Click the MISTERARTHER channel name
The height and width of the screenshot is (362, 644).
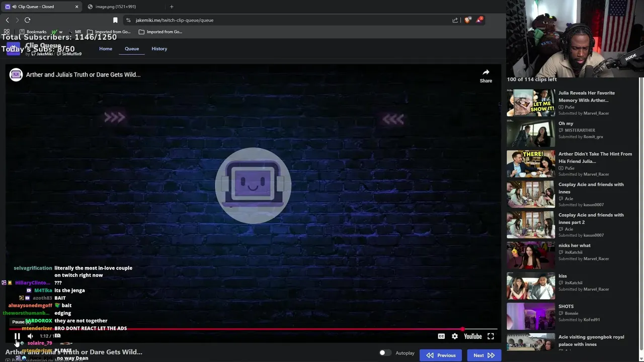click(x=580, y=130)
